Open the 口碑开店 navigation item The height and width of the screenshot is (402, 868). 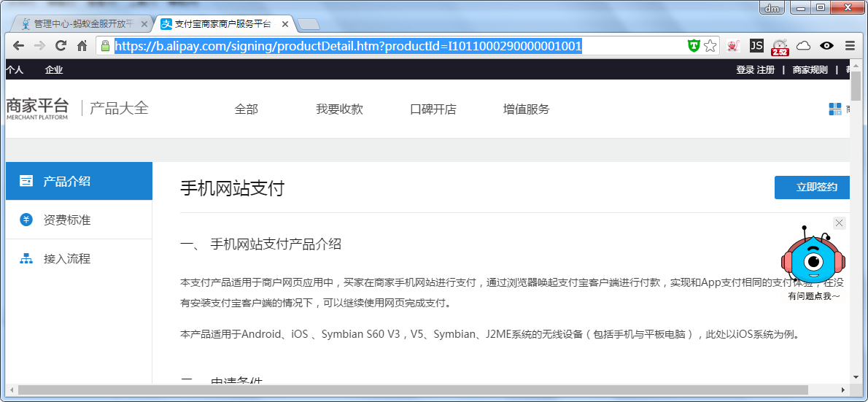[433, 109]
